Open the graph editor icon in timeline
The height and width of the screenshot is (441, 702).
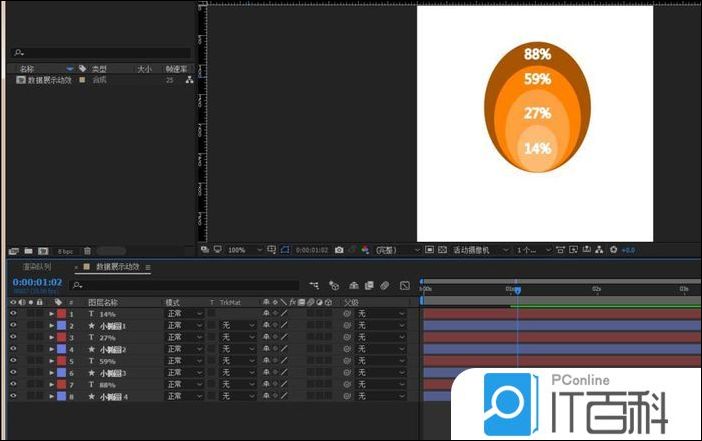tap(404, 285)
